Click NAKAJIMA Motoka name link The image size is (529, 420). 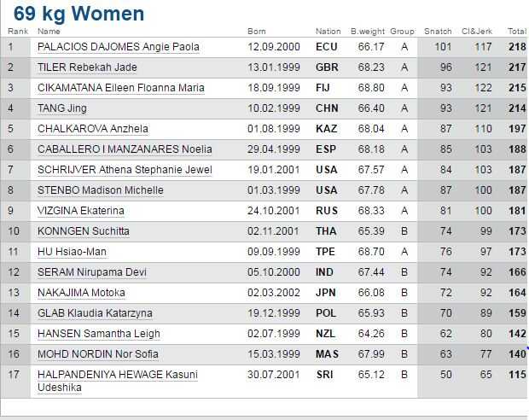[x=81, y=293]
